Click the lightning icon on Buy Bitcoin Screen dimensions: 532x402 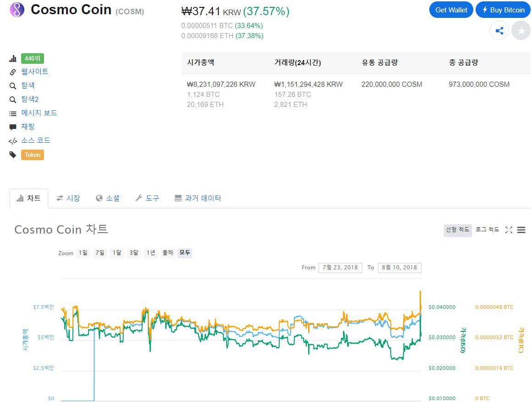click(485, 10)
